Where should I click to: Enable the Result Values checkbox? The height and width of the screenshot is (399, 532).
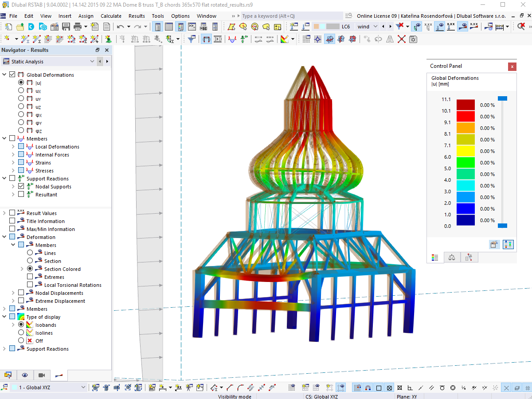(x=12, y=213)
